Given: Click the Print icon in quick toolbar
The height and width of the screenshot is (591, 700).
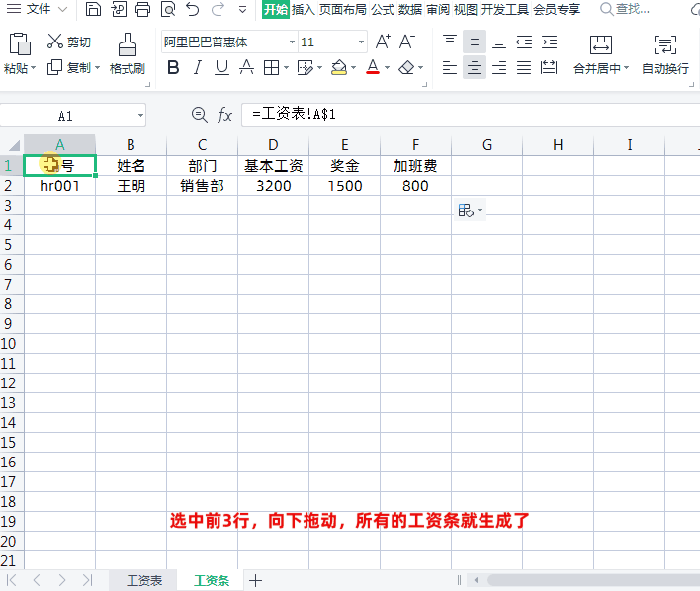Looking at the screenshot, I should pos(142,9).
